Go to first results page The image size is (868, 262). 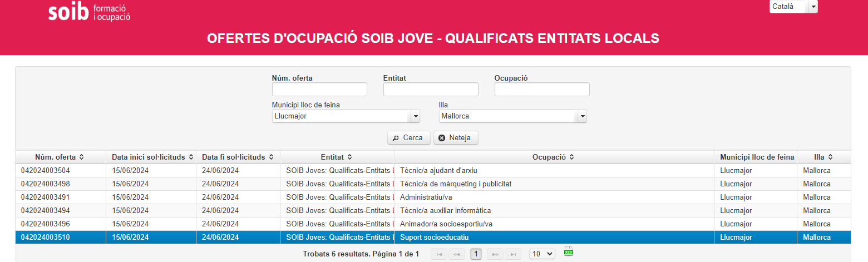pyautogui.click(x=440, y=254)
